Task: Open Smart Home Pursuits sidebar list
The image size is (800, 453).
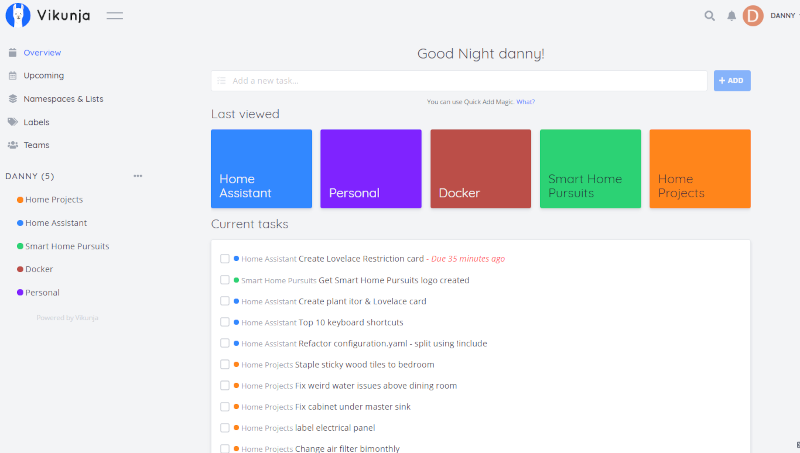Action: pyautogui.click(x=67, y=246)
